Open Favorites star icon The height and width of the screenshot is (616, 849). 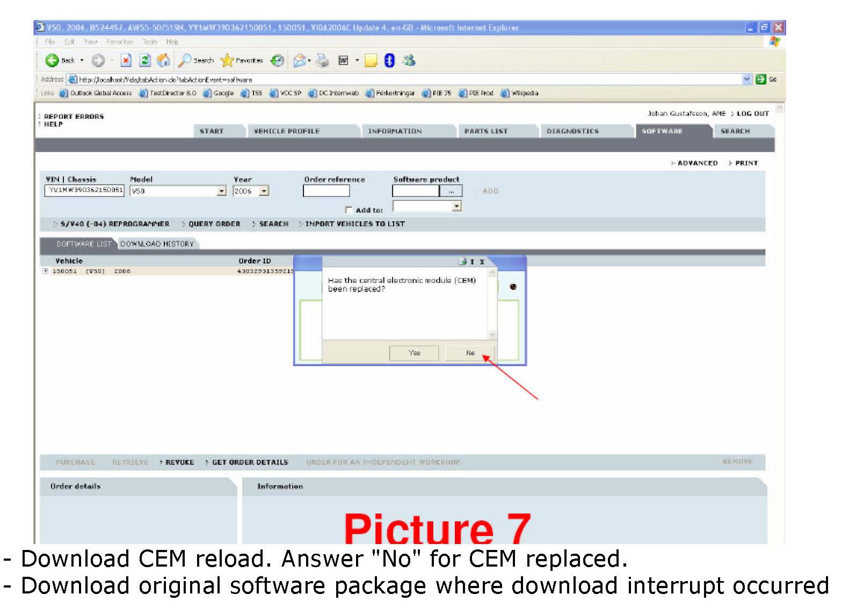(x=228, y=61)
